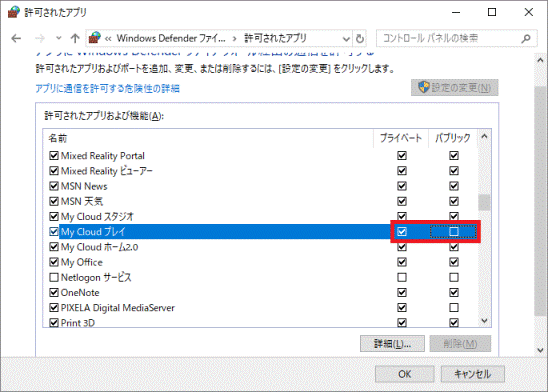The image size is (548, 392).
Task: Toggle Mixed Reality ビューアー app checkbox
Action: tap(54, 171)
